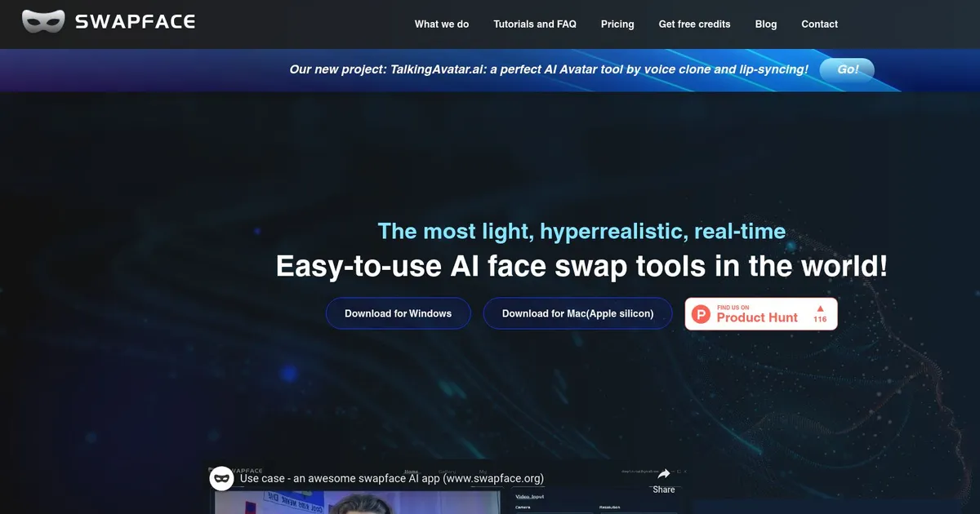Open Get free credits link

[695, 24]
